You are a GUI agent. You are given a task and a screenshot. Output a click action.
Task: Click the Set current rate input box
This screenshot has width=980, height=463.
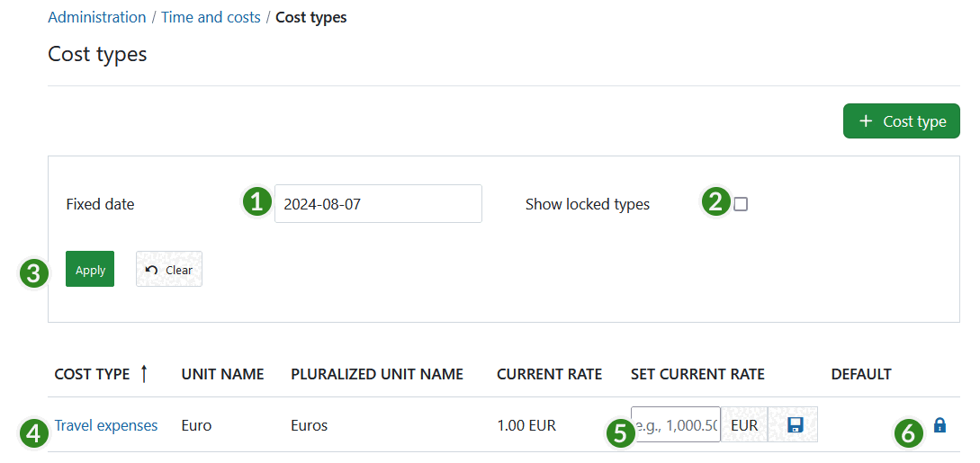pos(675,425)
